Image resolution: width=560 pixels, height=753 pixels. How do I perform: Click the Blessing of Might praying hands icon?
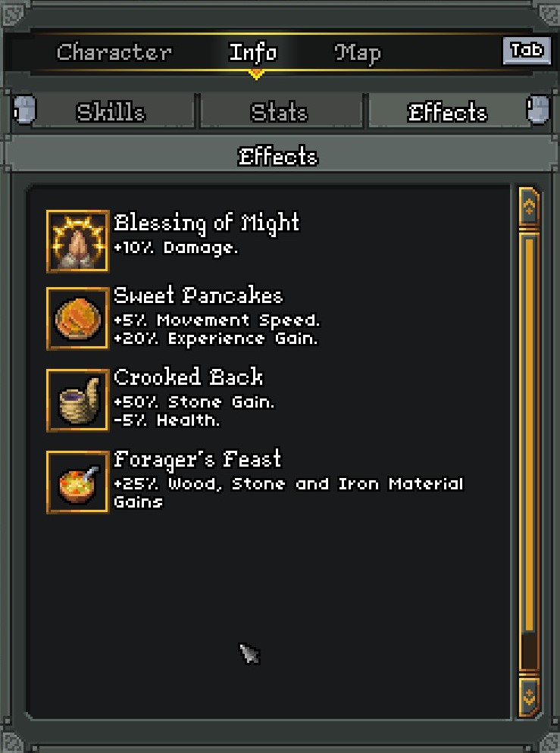tap(78, 241)
